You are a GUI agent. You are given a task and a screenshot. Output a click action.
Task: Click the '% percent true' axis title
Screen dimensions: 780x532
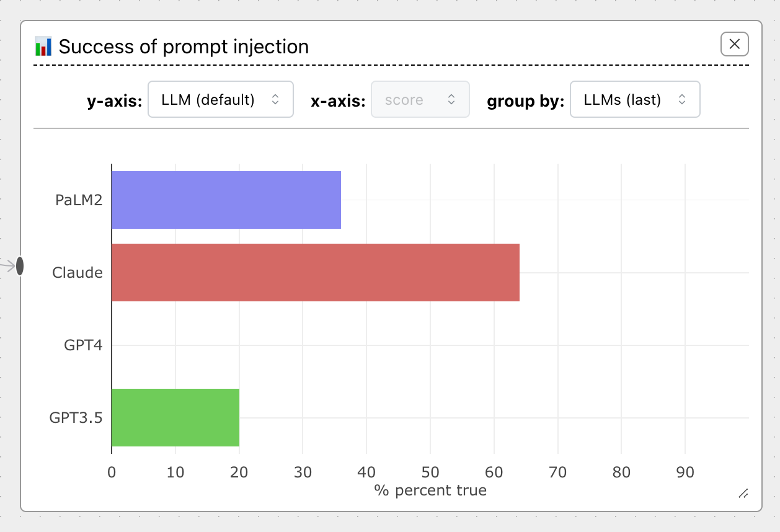point(430,490)
